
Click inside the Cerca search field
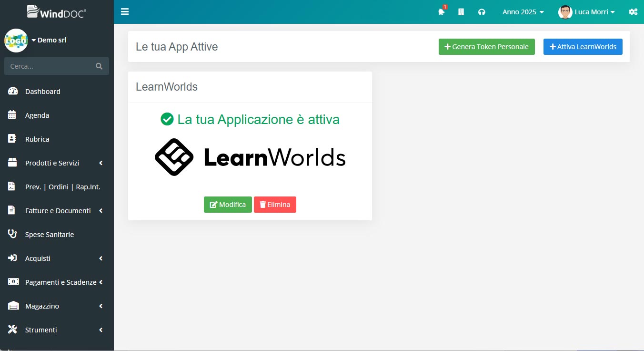pos(52,66)
